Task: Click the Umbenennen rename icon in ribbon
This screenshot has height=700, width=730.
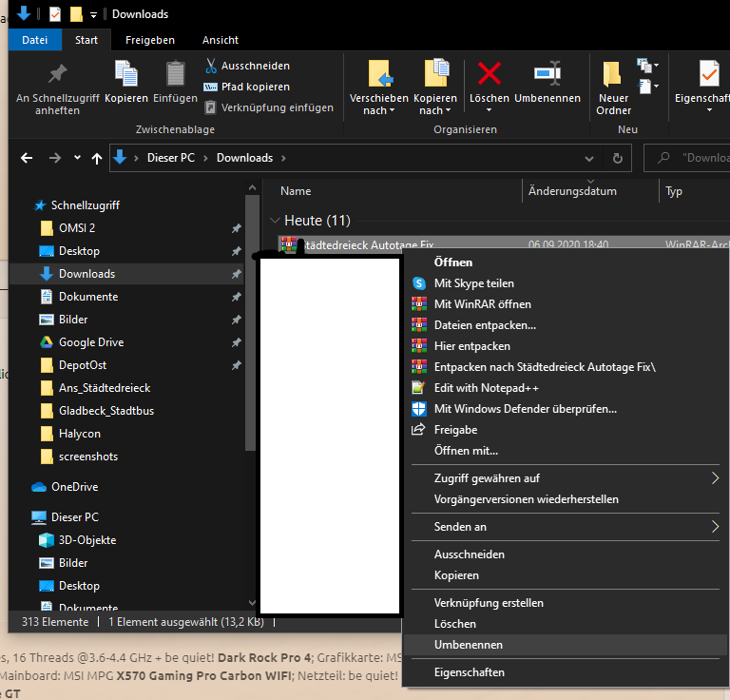Action: 547,73
